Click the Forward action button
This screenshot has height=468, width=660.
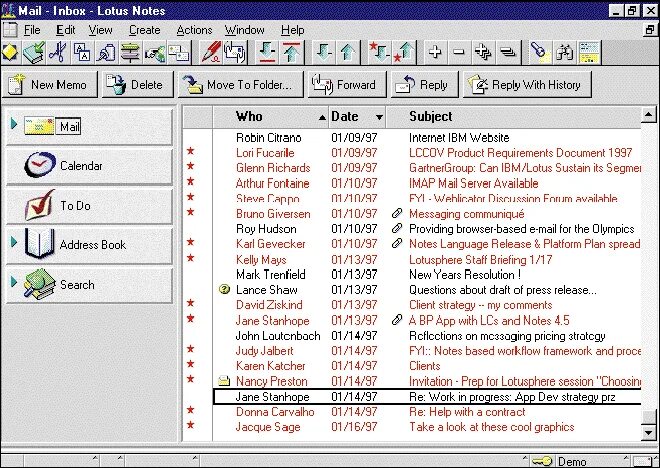click(347, 85)
